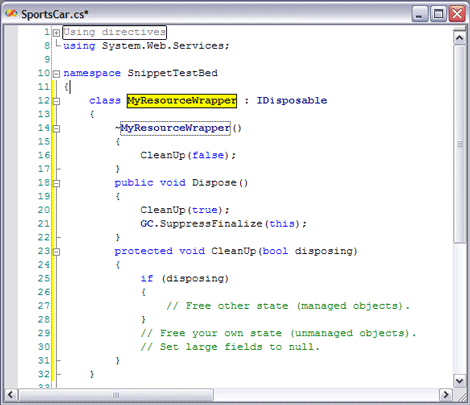Click the highlighted MyResourceWrapper class name
The image size is (470, 405).
(x=182, y=101)
